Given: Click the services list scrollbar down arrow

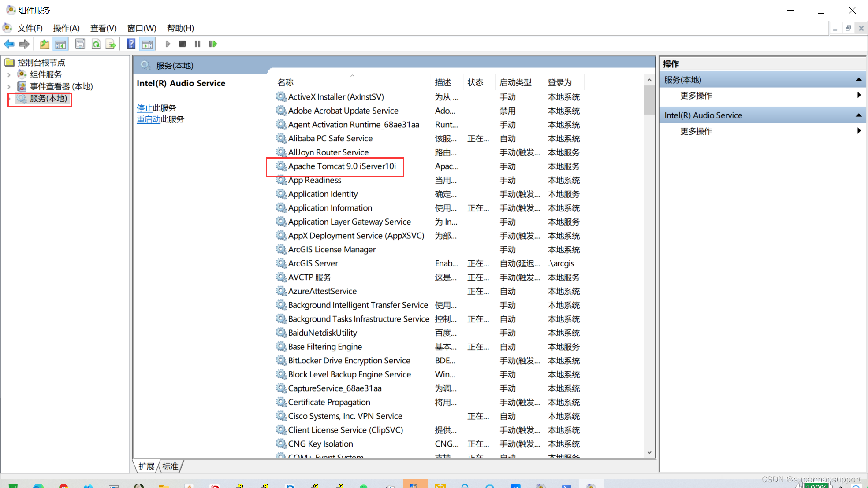Looking at the screenshot, I should (x=649, y=452).
